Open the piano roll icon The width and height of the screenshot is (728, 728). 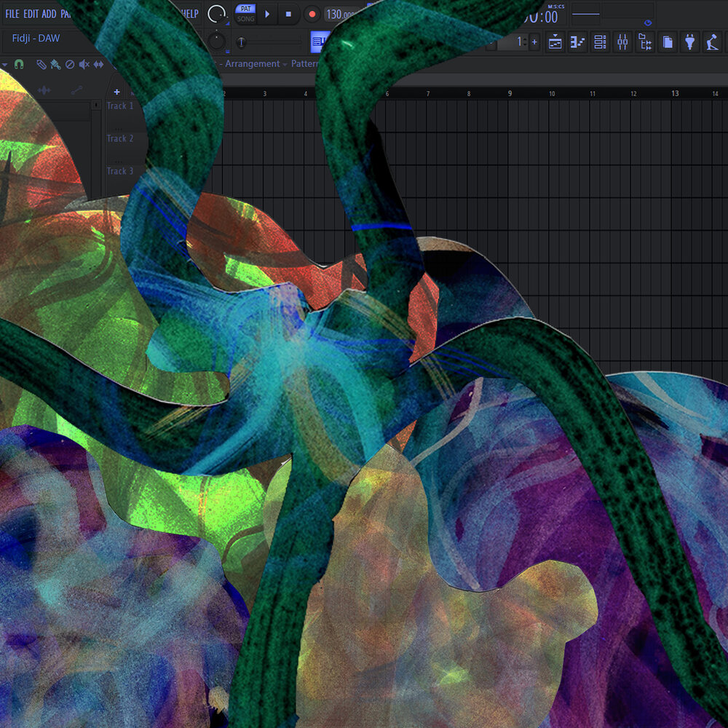point(577,42)
